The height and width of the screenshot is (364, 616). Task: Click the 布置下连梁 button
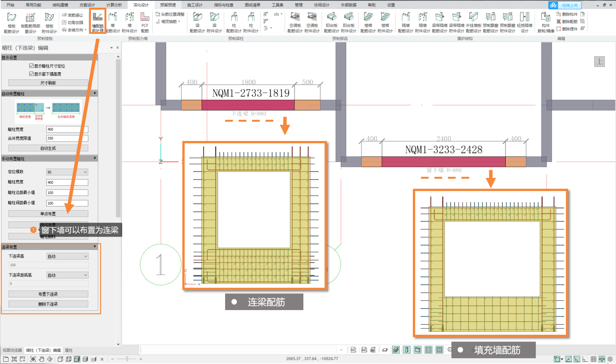[x=48, y=294]
